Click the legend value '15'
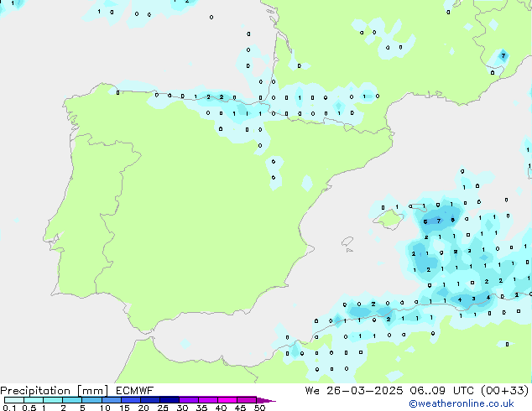The image size is (532, 411). [124, 408]
